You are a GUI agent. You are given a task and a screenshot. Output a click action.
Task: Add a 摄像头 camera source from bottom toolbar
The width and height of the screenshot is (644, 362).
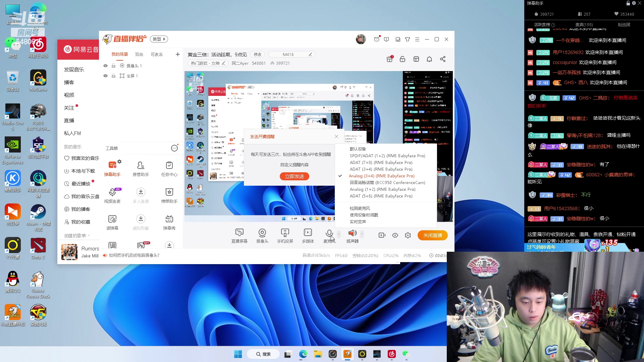(262, 236)
